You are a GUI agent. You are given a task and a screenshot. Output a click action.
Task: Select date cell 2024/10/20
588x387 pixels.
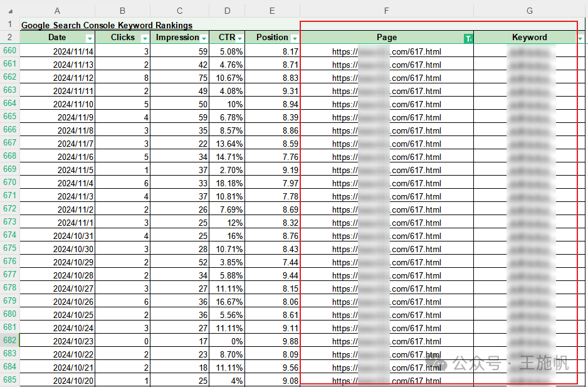point(58,381)
